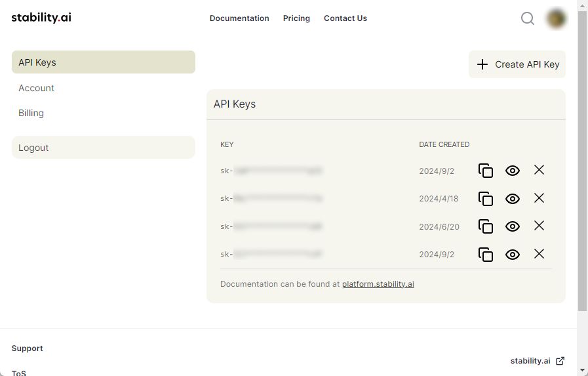Follow the platform.stability.ai documentation link
This screenshot has height=376, width=588.
(x=378, y=284)
